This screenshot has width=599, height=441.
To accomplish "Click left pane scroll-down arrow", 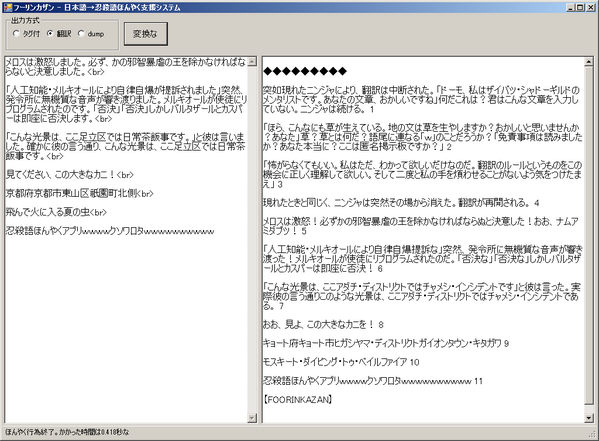I will tap(252, 418).
